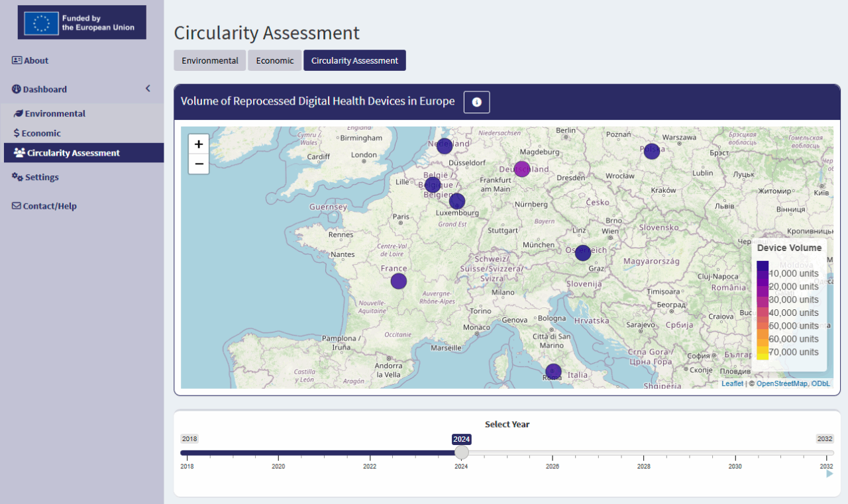Collapse the Dashboard menu chevron
The width and height of the screenshot is (848, 504).
coord(148,89)
